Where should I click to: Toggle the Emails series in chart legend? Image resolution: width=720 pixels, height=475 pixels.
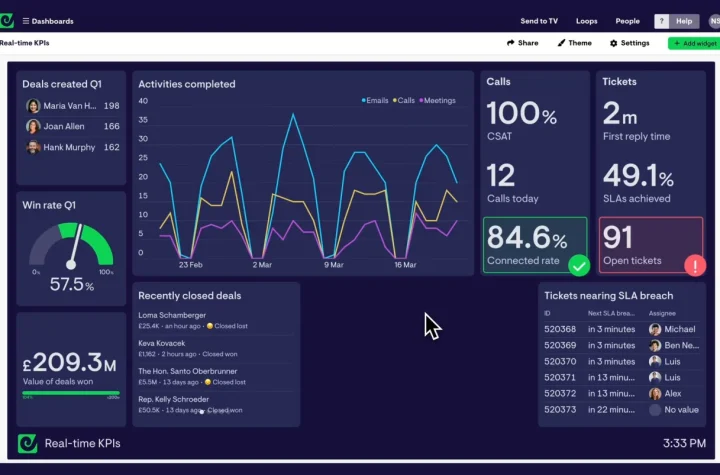(375, 100)
